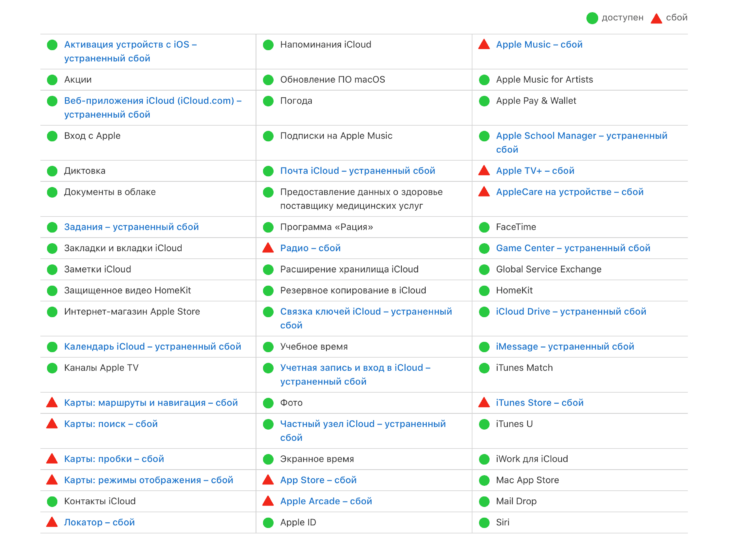
Task: Open Game Center – устраненный сбой link
Action: point(573,248)
